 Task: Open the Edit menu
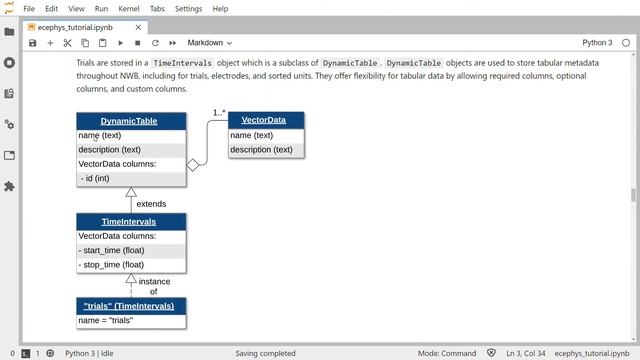[x=51, y=9]
